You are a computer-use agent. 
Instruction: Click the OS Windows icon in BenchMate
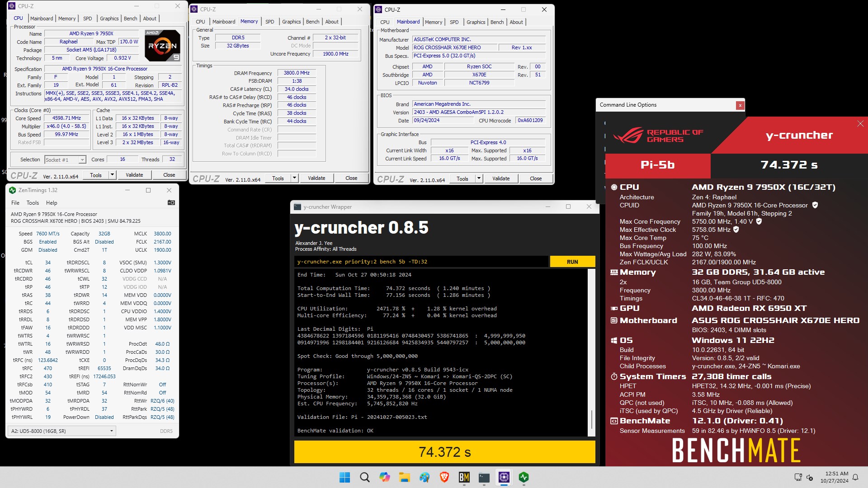614,340
